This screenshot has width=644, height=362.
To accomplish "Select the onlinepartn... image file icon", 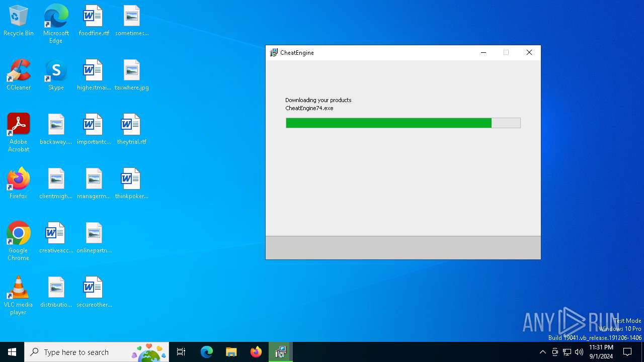I will 94,238.
